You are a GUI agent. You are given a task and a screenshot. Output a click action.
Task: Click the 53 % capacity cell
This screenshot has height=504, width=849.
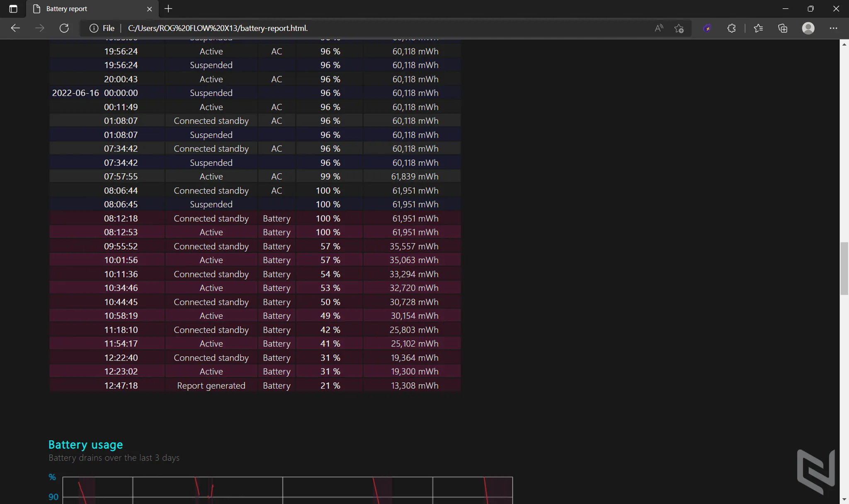(330, 288)
